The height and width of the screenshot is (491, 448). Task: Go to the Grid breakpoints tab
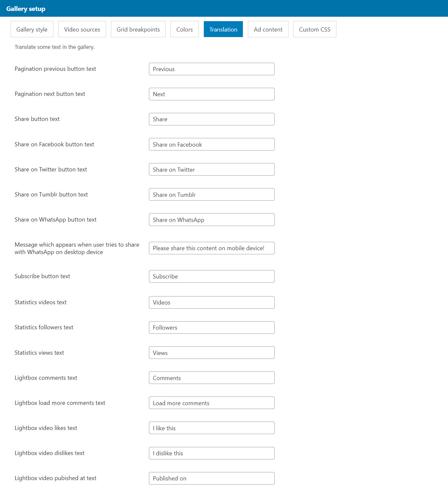138,29
